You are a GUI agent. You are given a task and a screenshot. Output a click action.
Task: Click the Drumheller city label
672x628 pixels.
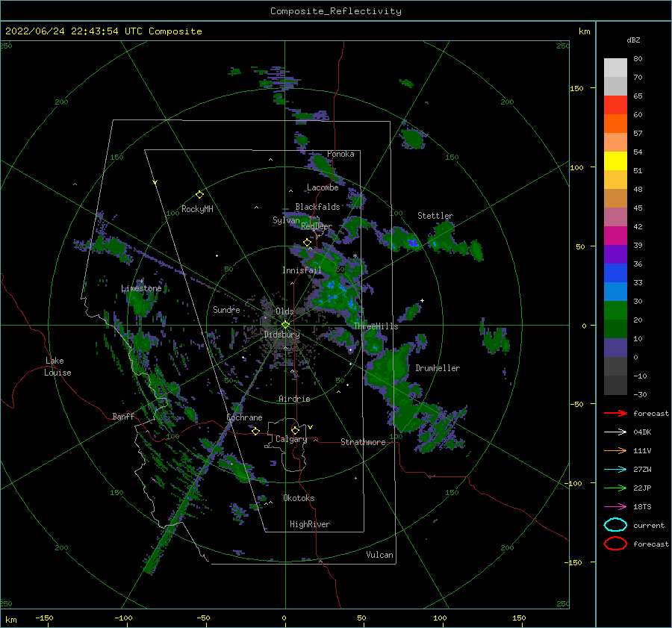coord(438,368)
